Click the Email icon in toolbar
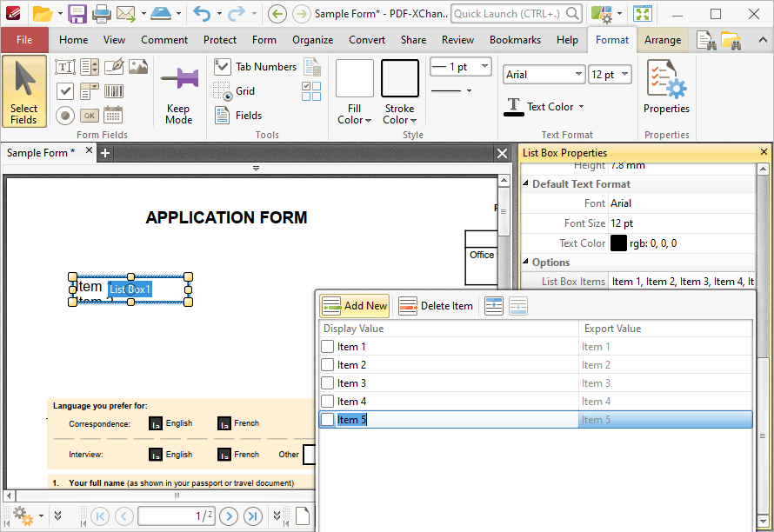The image size is (774, 532). [126, 14]
